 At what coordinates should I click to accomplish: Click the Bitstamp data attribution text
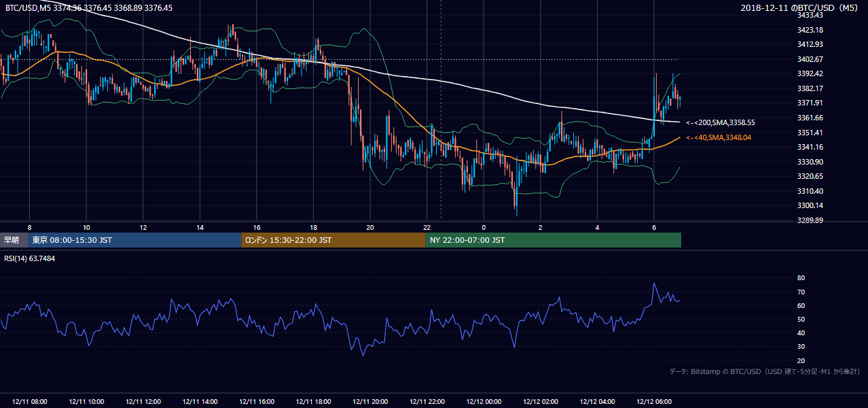(765, 372)
